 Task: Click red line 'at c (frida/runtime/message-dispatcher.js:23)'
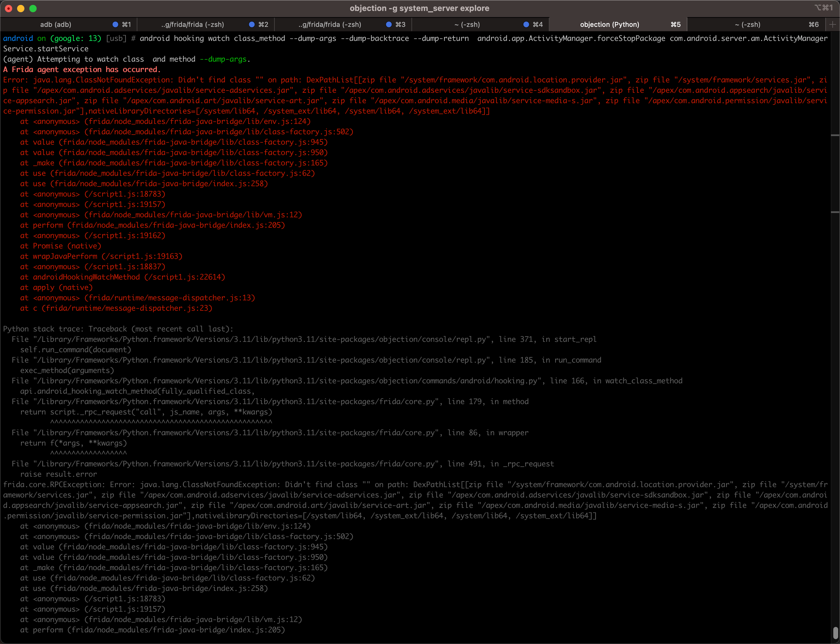coord(116,308)
